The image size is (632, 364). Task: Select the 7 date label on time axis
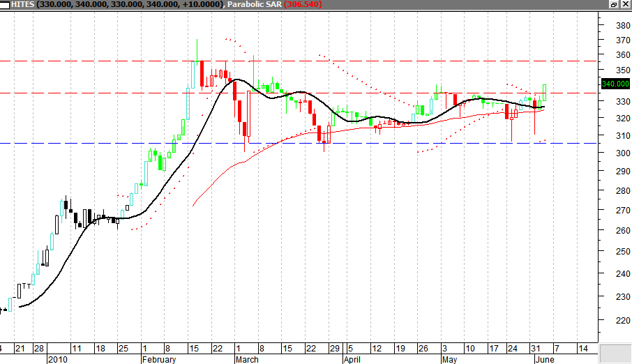(557, 349)
